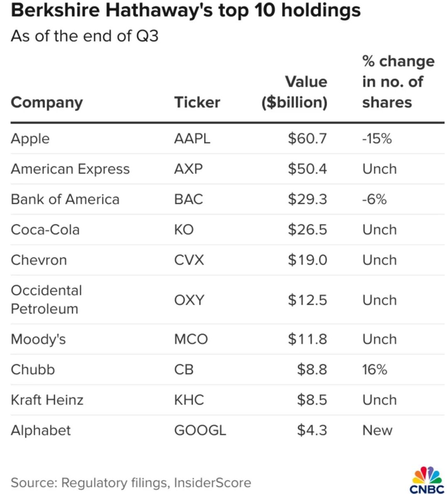Select the Kraft Heinz company name

[x=47, y=400]
